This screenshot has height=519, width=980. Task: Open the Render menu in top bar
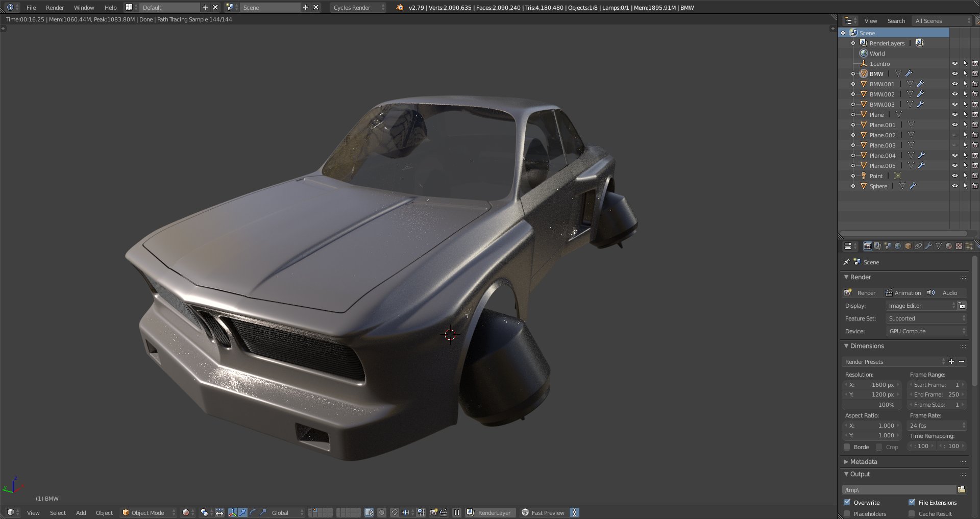pyautogui.click(x=55, y=7)
